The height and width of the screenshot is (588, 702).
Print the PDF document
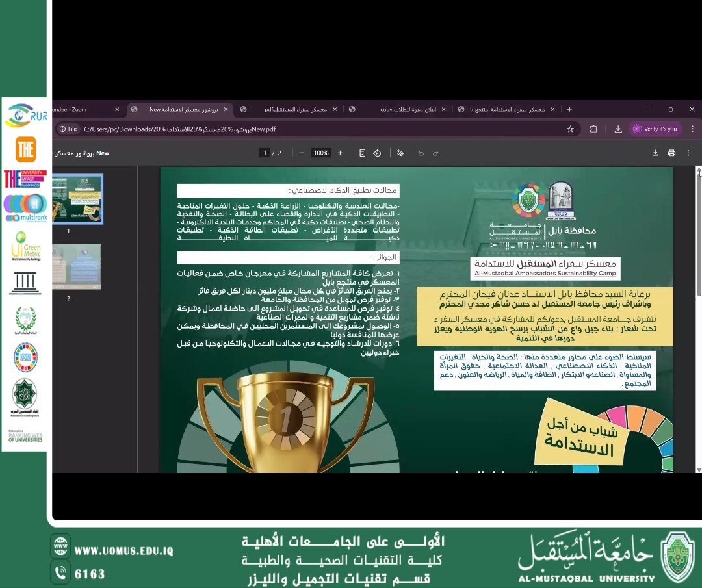671,153
